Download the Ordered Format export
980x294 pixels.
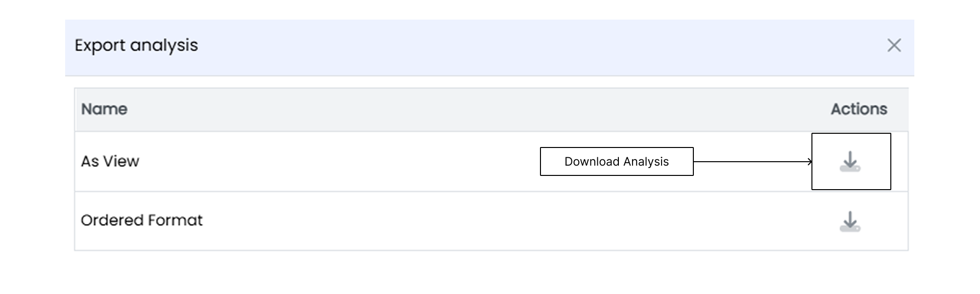(850, 221)
